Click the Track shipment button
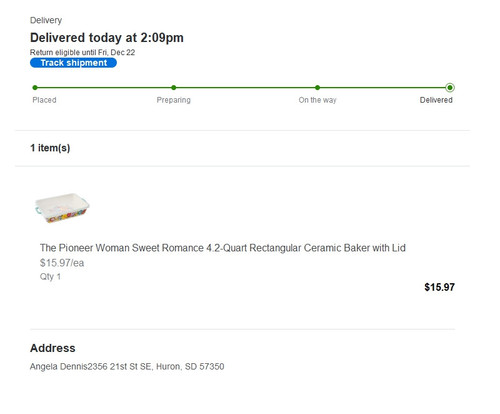500x414 pixels. 73,63
